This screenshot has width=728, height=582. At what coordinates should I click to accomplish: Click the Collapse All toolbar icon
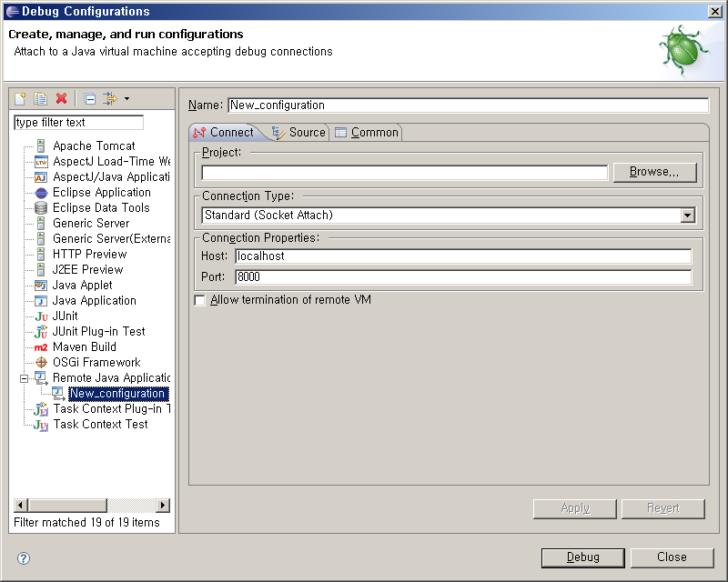89,98
